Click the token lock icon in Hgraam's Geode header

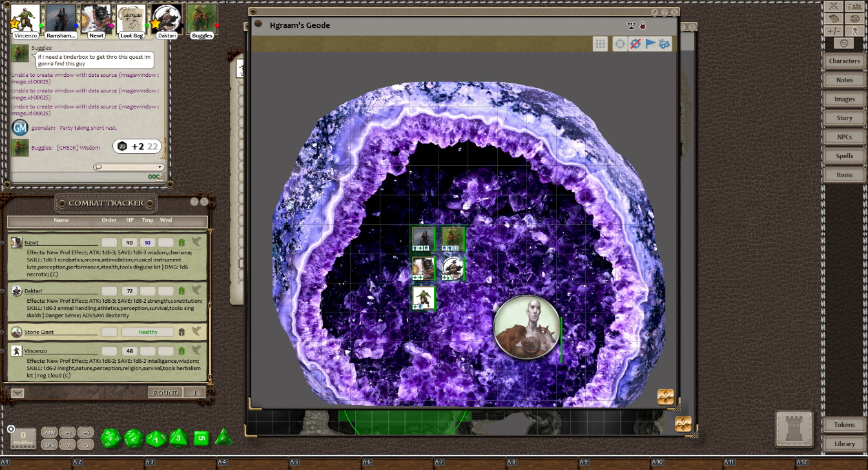pyautogui.click(x=643, y=26)
